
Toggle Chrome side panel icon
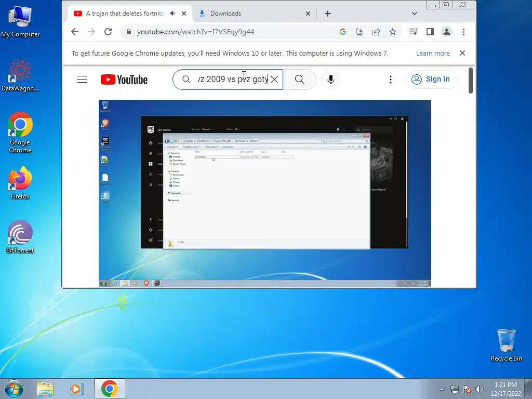(430, 32)
